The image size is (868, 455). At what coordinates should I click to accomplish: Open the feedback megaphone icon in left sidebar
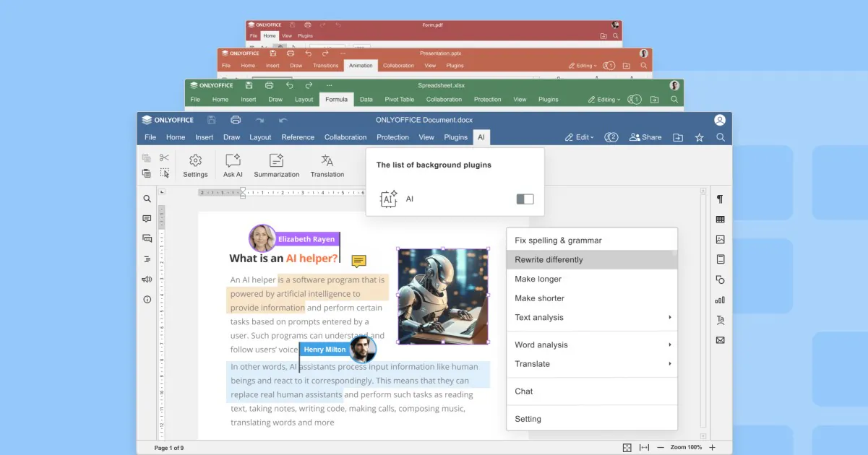pyautogui.click(x=147, y=279)
